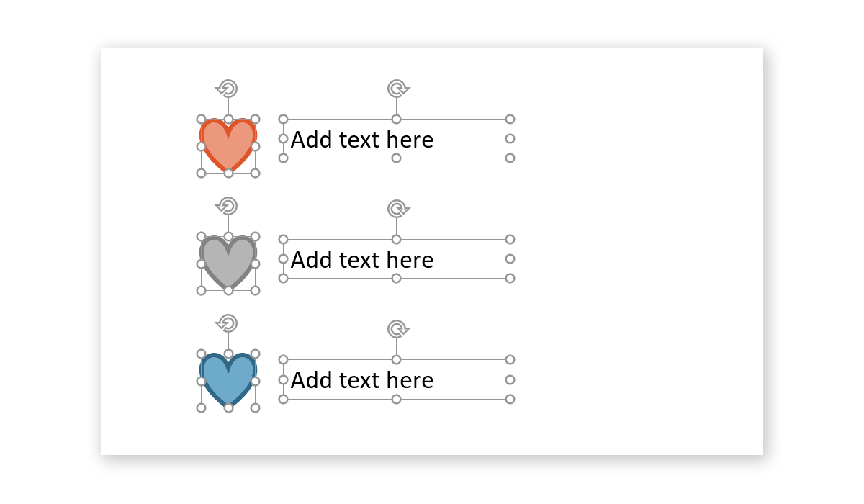The width and height of the screenshot is (864, 504).
Task: Click the blue heart's bottom-left corner handle
Action: pos(201,408)
